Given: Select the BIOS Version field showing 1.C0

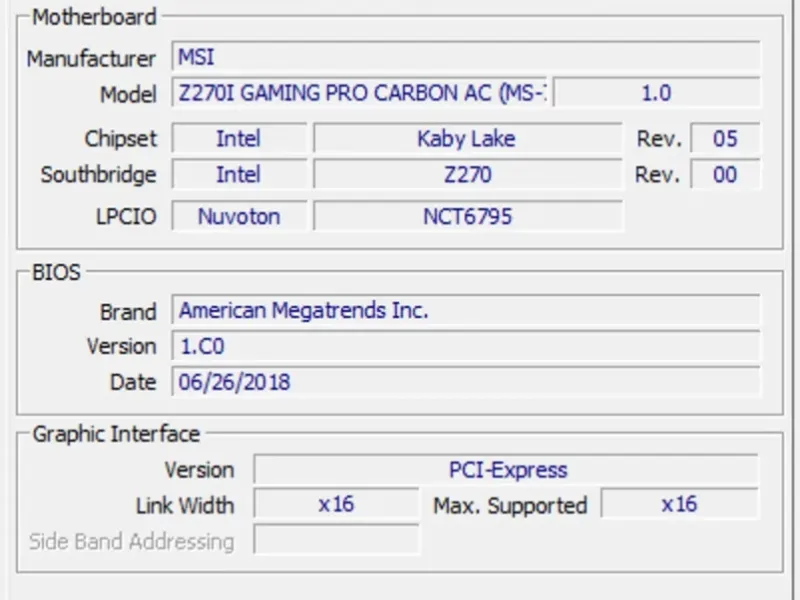Looking at the screenshot, I should [465, 346].
